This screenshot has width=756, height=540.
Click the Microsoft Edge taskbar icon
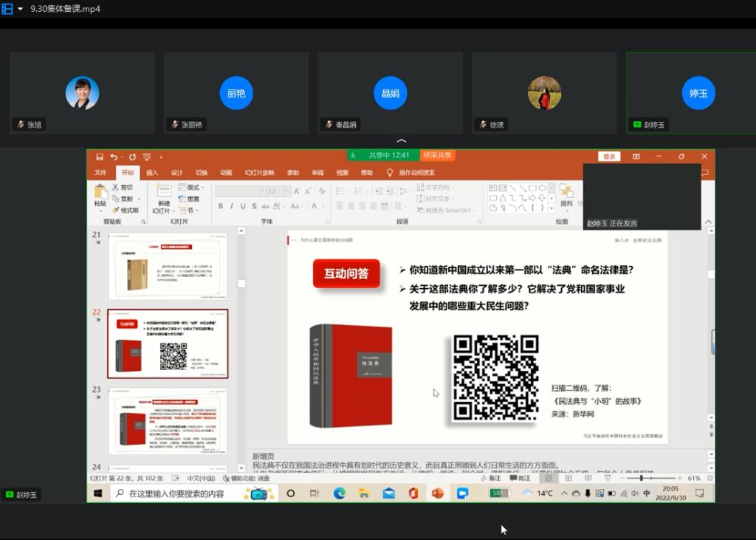pos(340,493)
